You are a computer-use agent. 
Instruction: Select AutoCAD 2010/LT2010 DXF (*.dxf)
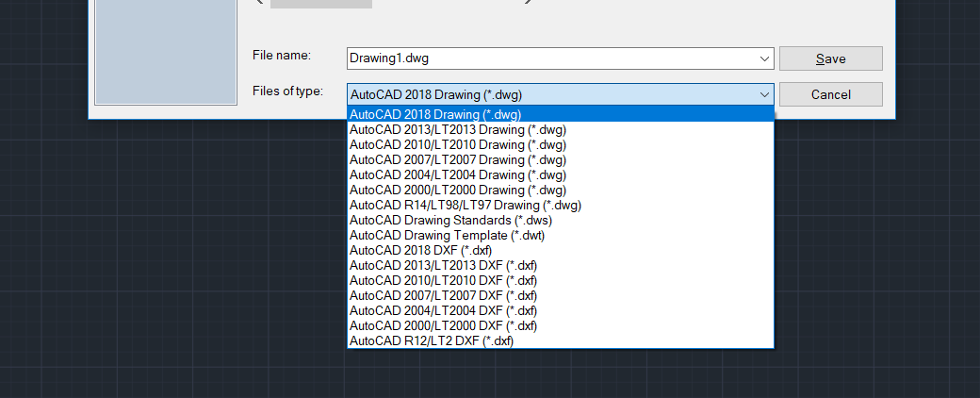561,280
